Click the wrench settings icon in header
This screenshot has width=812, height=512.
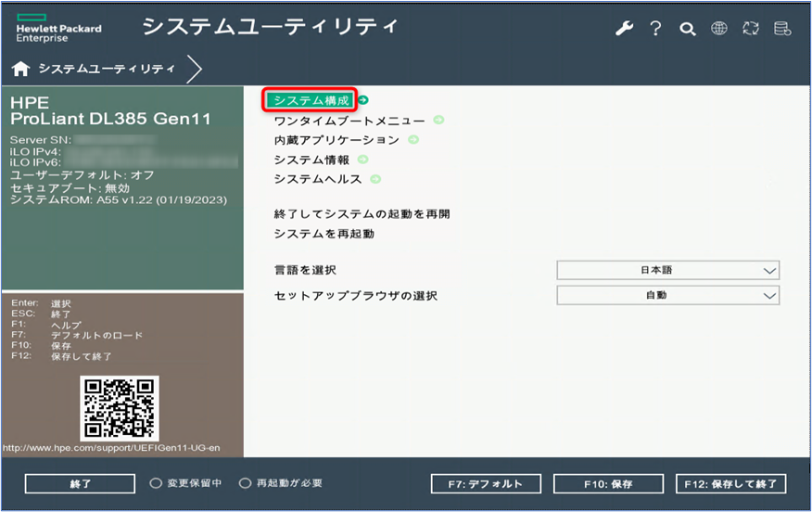point(624,28)
